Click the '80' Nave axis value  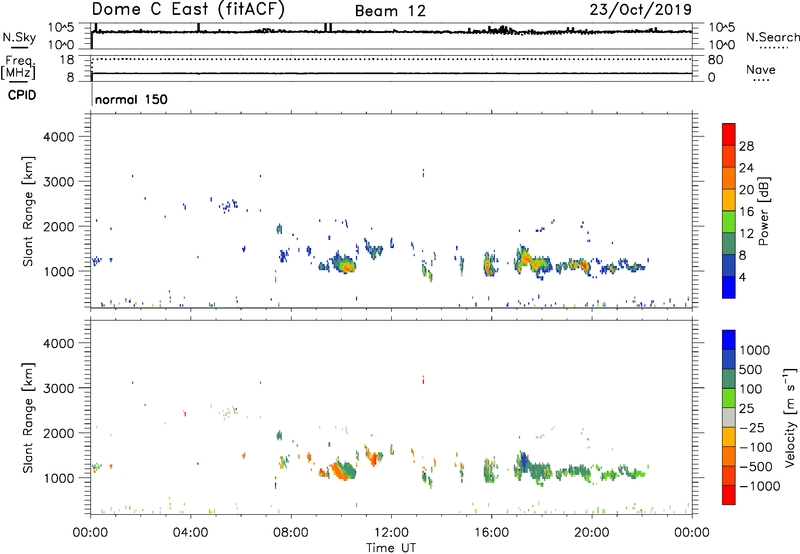pos(715,60)
